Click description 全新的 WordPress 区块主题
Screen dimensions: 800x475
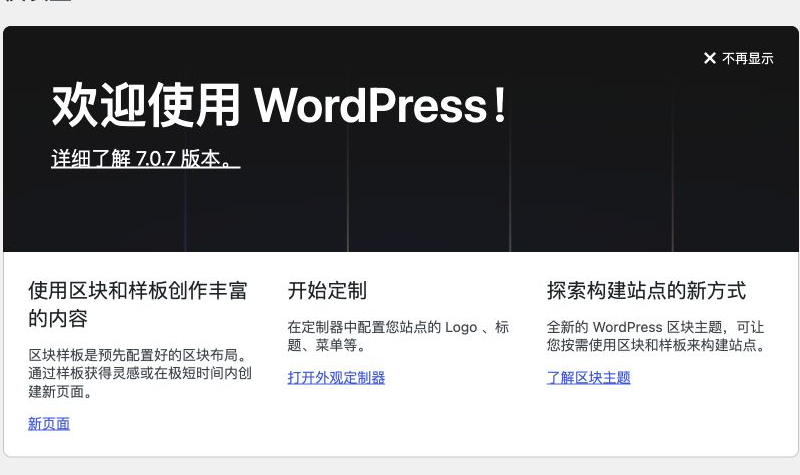point(657,336)
